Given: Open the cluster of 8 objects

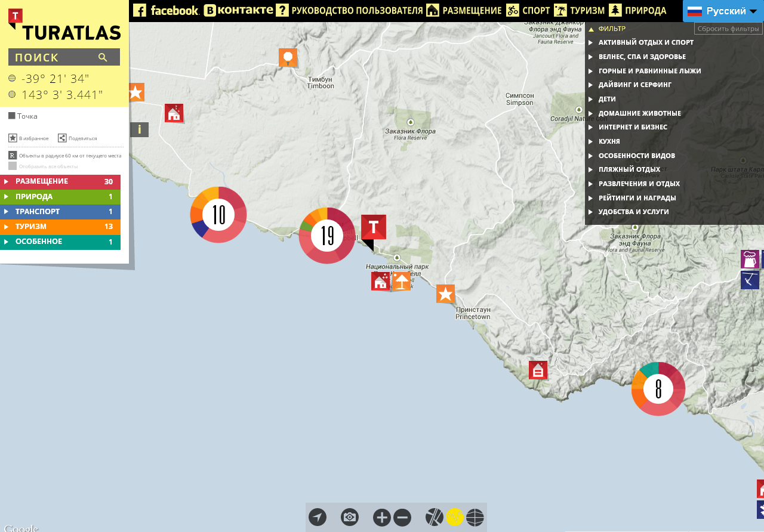Looking at the screenshot, I should (658, 389).
